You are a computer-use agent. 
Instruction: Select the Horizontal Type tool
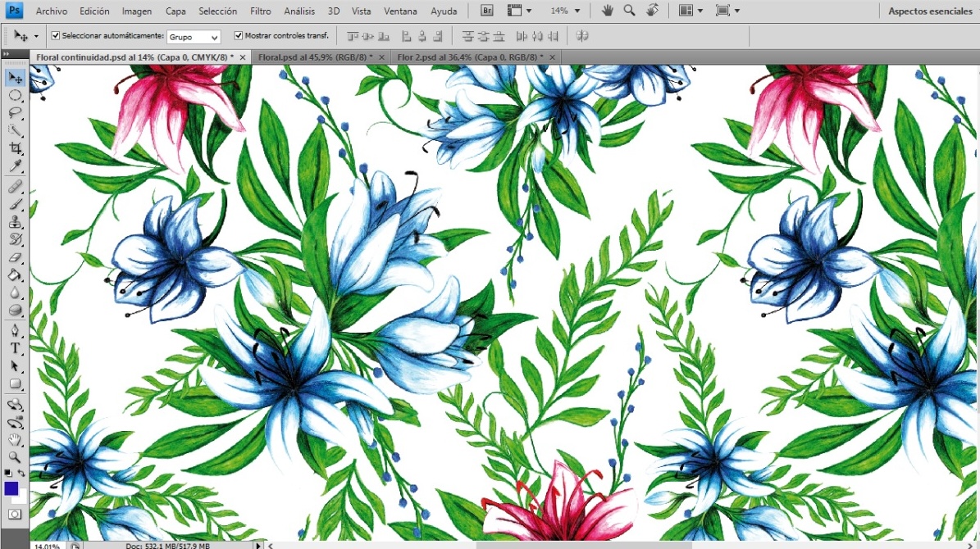tap(15, 348)
